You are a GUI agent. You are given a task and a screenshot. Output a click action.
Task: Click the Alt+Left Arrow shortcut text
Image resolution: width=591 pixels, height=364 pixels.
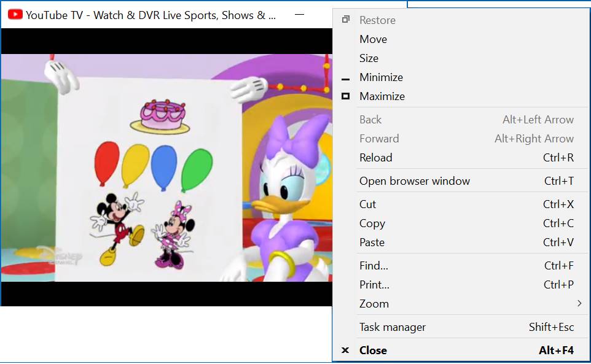pyautogui.click(x=538, y=119)
